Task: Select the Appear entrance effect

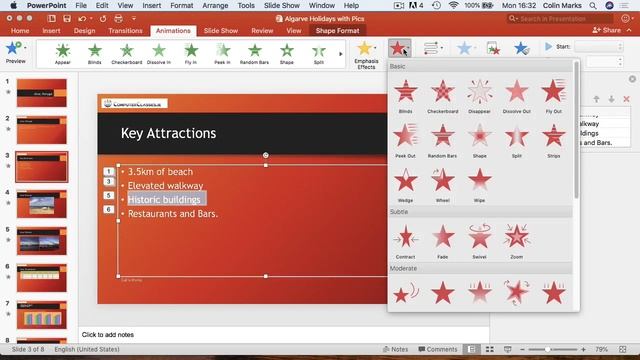Action: point(62,54)
